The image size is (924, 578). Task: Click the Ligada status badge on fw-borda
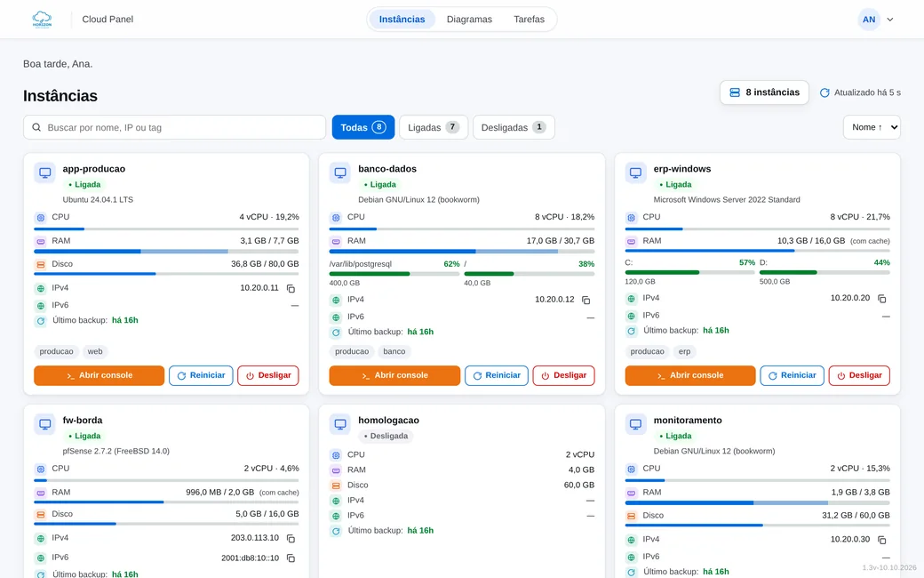click(x=85, y=437)
